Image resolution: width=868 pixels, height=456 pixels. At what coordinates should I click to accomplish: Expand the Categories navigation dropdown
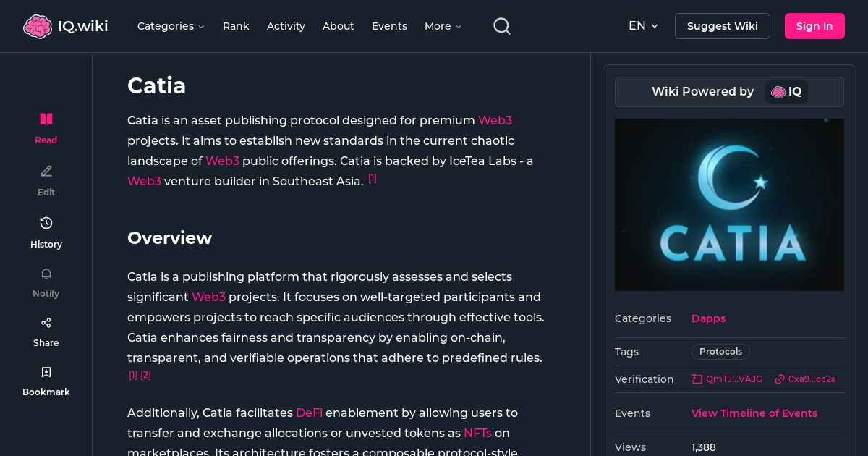click(x=171, y=26)
